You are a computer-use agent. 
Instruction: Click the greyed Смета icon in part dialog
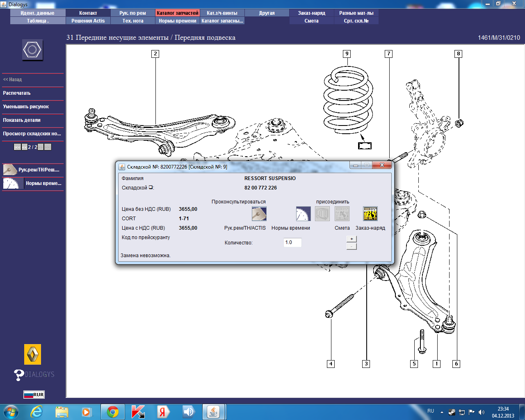coord(342,214)
